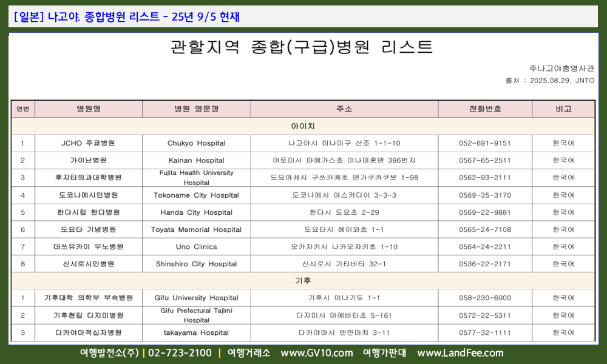Click the 병원 영문명 column header
607x364 pixels.
[196, 109]
